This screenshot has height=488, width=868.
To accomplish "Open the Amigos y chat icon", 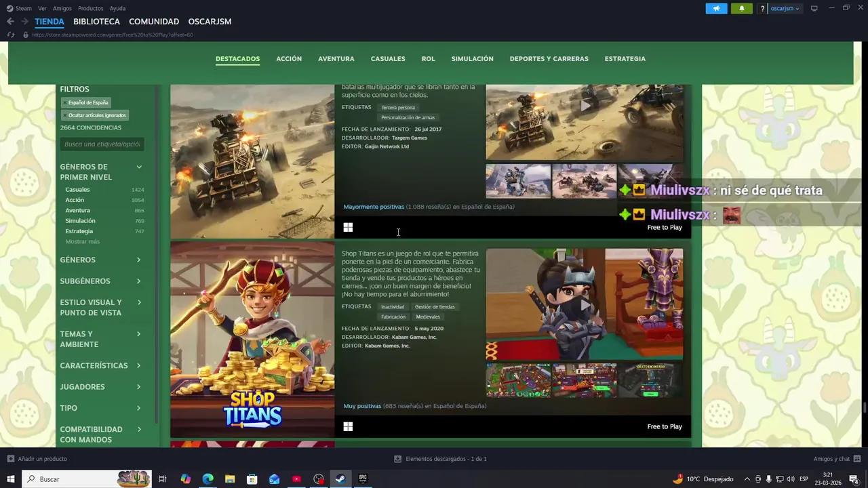I will pos(856,459).
